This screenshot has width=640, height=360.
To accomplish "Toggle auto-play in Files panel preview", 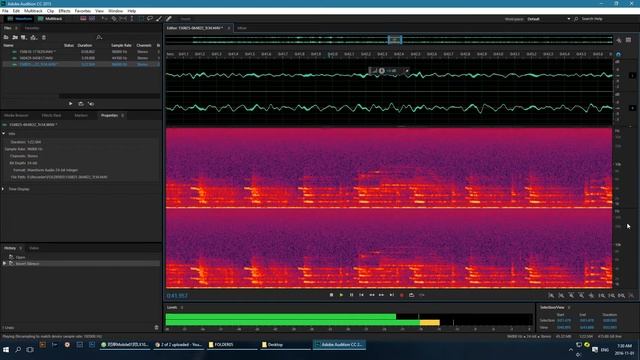I will coord(91,104).
